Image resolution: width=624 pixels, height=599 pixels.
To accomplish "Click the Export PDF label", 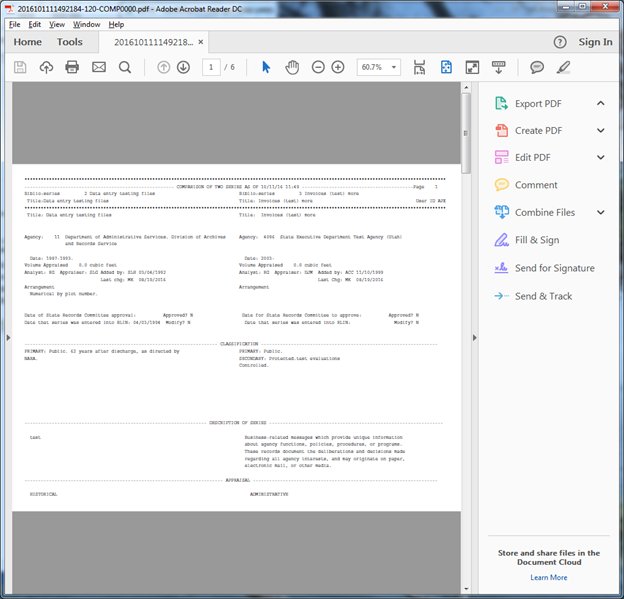I will click(538, 103).
